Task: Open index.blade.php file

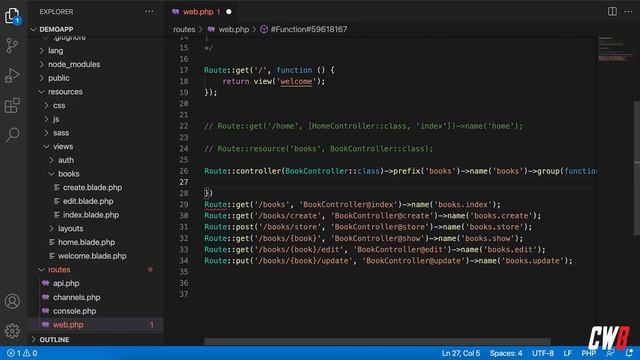Action: [x=91, y=215]
